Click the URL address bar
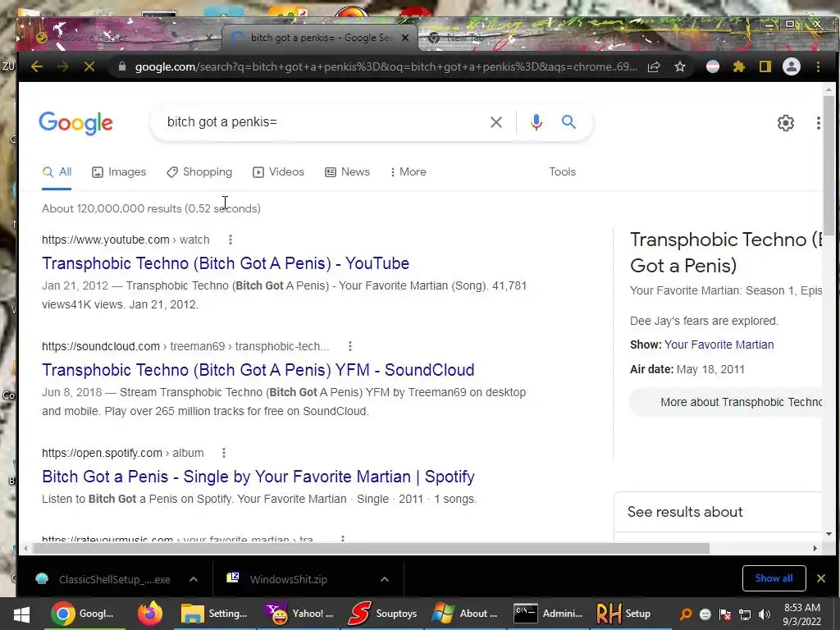This screenshot has width=840, height=630. pos(386,67)
